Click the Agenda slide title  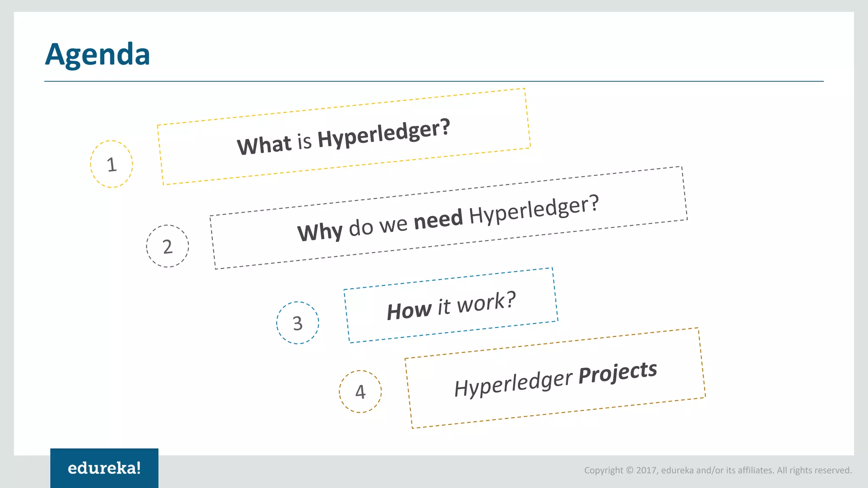(x=97, y=54)
